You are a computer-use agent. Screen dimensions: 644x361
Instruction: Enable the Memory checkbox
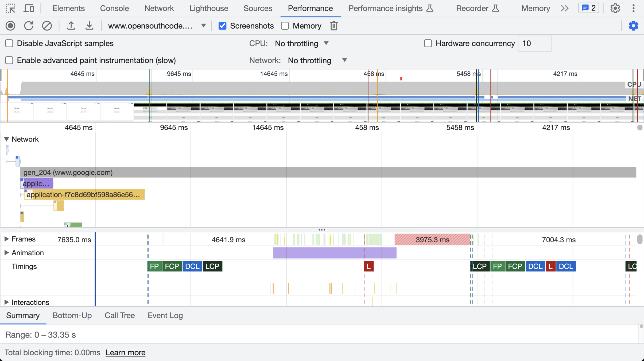click(x=285, y=26)
